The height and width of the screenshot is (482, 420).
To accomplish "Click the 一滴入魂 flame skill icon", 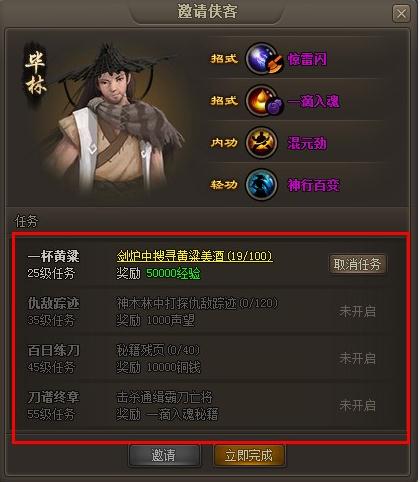I will click(x=262, y=100).
